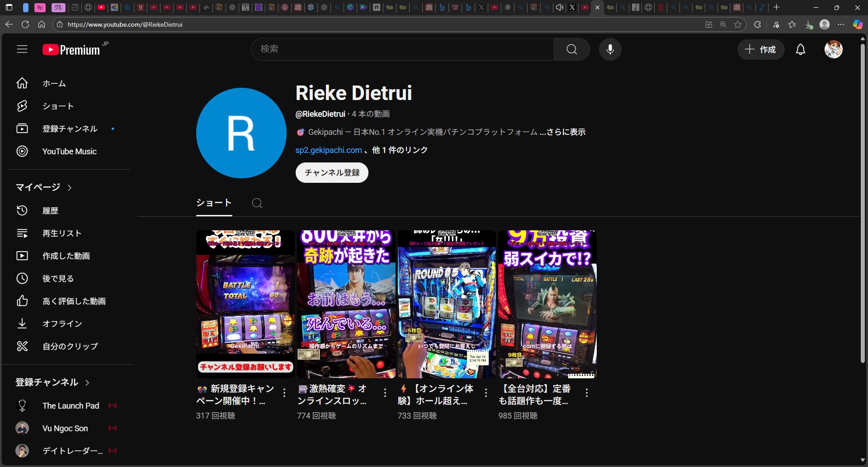Open browser settings and more menu
Image resolution: width=868 pixels, height=467 pixels.
[x=841, y=24]
